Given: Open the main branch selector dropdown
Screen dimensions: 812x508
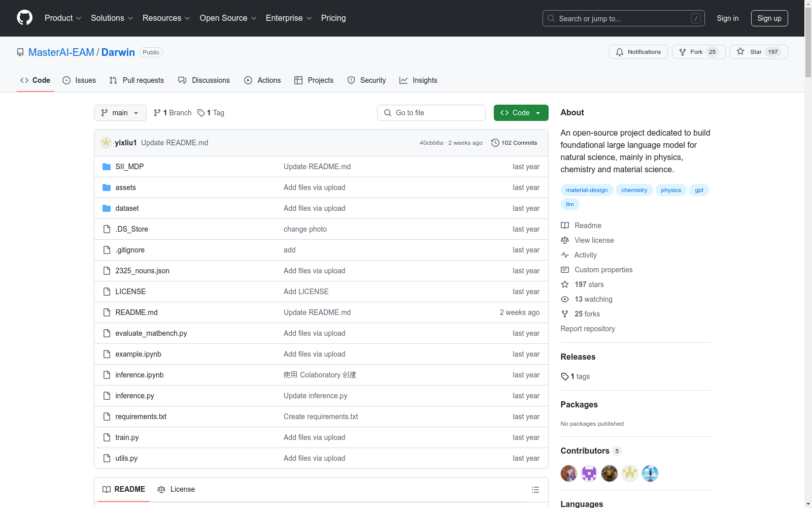Looking at the screenshot, I should click(x=120, y=113).
